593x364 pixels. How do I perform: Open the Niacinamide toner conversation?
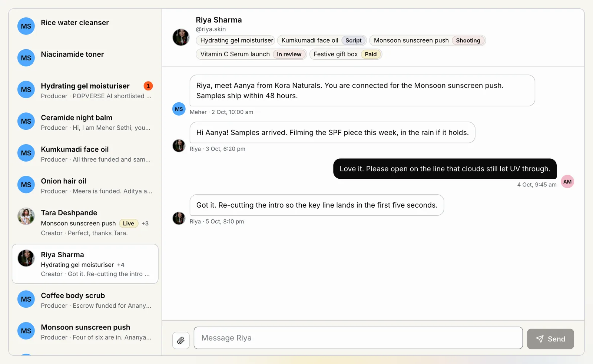pyautogui.click(x=85, y=58)
